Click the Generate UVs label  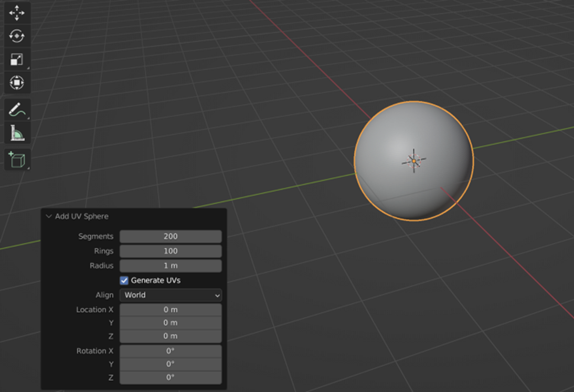[156, 280]
